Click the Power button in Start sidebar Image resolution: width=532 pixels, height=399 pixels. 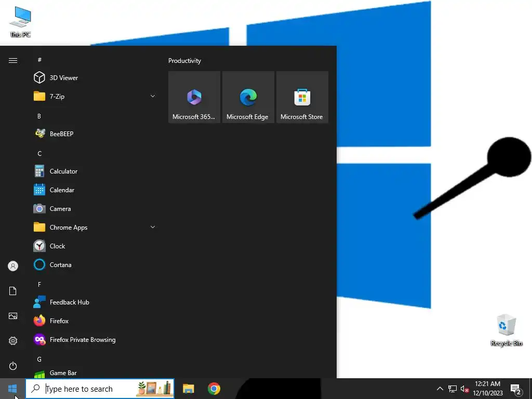(x=13, y=366)
